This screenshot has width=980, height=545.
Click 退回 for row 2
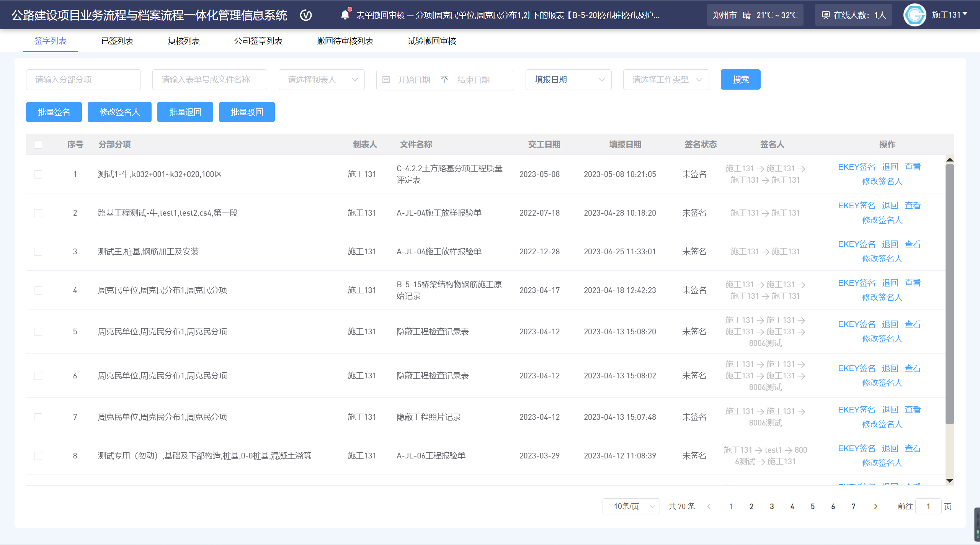coord(890,206)
